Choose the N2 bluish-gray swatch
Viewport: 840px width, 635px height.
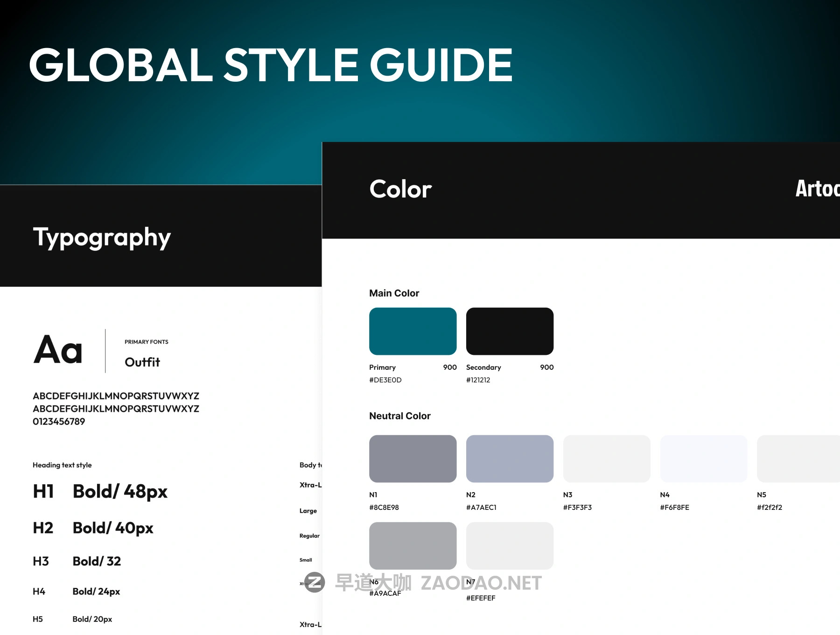510,459
